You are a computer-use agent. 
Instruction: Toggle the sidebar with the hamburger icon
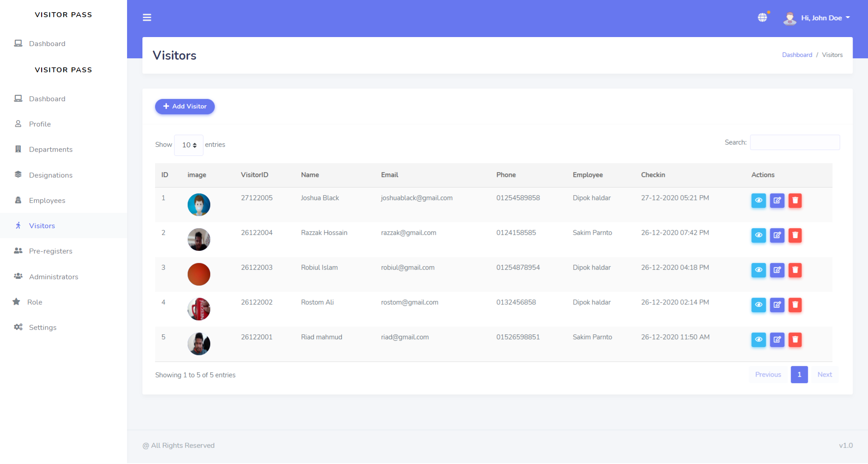(x=147, y=17)
